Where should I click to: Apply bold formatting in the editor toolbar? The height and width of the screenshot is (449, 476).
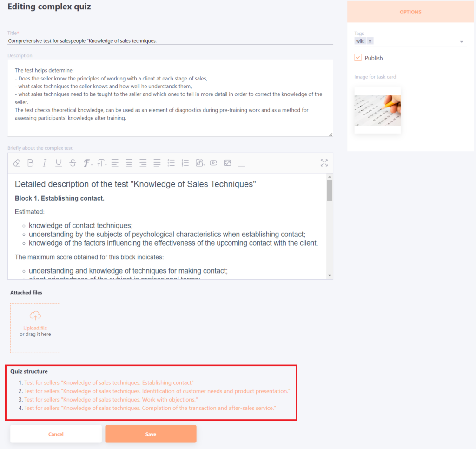pyautogui.click(x=30, y=163)
